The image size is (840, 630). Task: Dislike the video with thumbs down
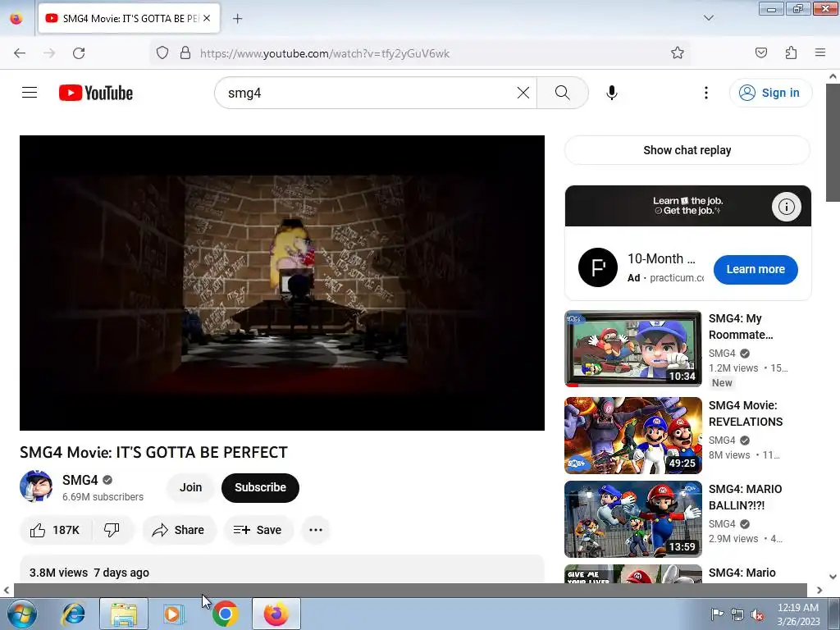(x=112, y=530)
